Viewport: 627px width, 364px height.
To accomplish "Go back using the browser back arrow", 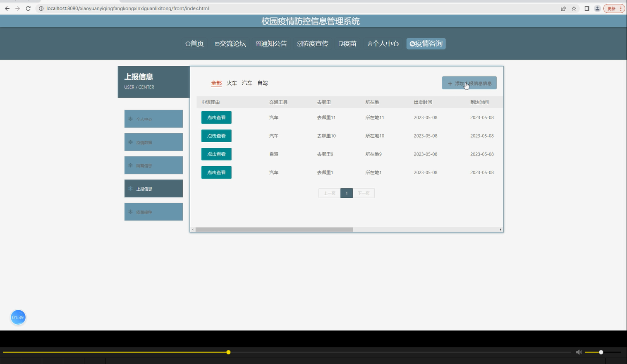I will 7,8.
